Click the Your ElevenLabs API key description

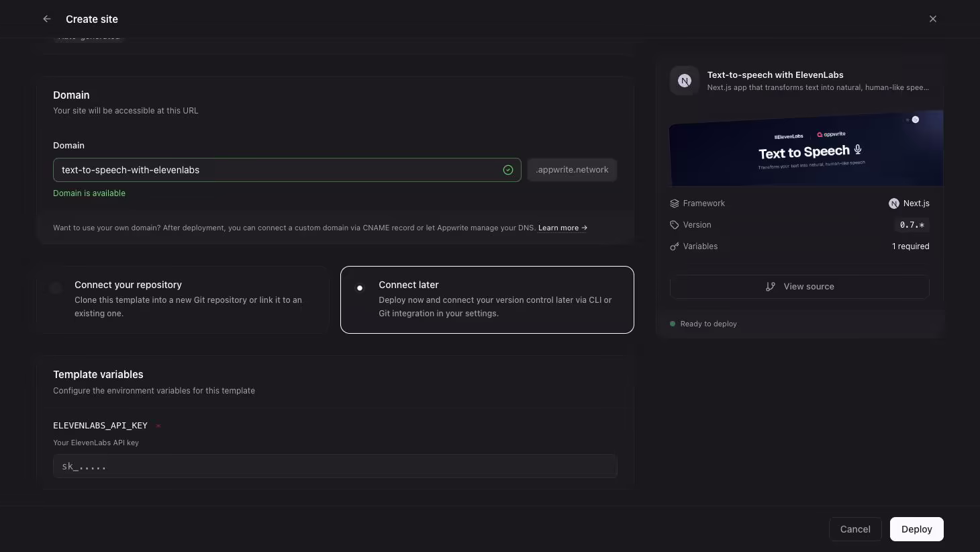pyautogui.click(x=96, y=443)
